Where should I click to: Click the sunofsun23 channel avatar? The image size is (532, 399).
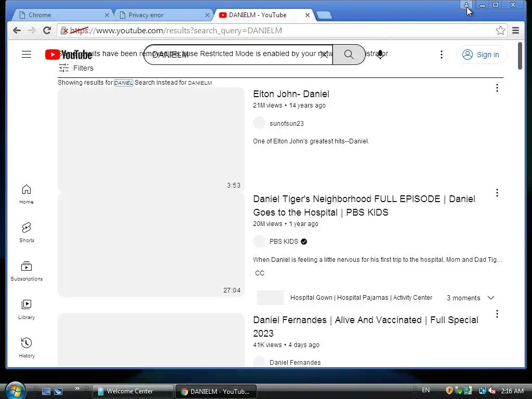pyautogui.click(x=259, y=123)
